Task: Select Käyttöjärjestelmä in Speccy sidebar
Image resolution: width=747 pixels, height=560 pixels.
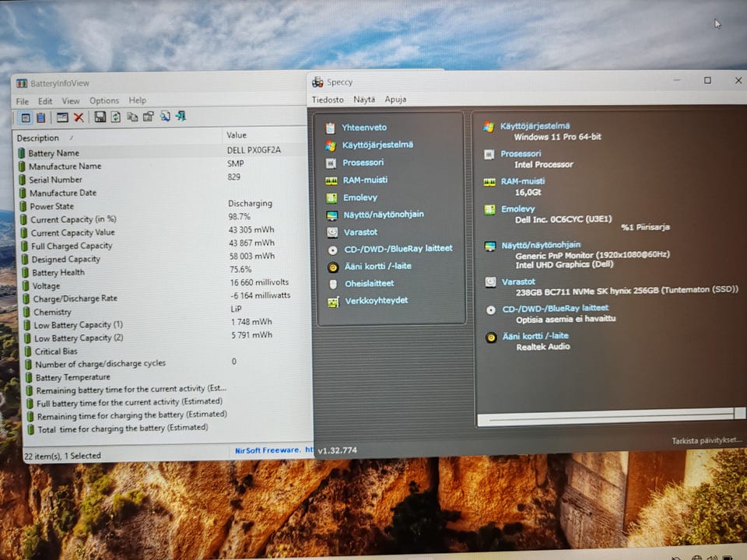Action: point(377,145)
